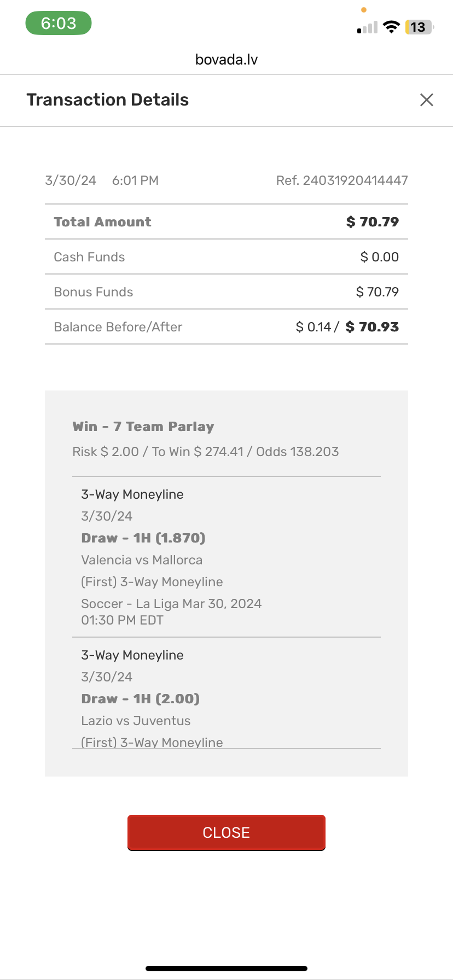Tap the Balance Before/After row
The width and height of the screenshot is (453, 980).
tap(226, 327)
